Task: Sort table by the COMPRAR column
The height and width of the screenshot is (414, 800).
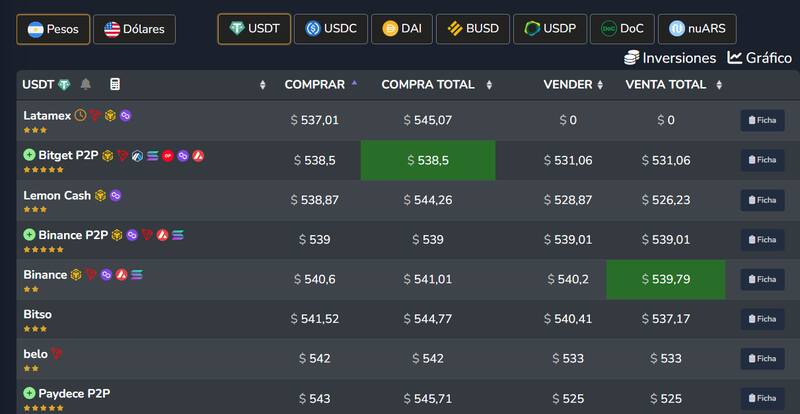Action: (314, 85)
